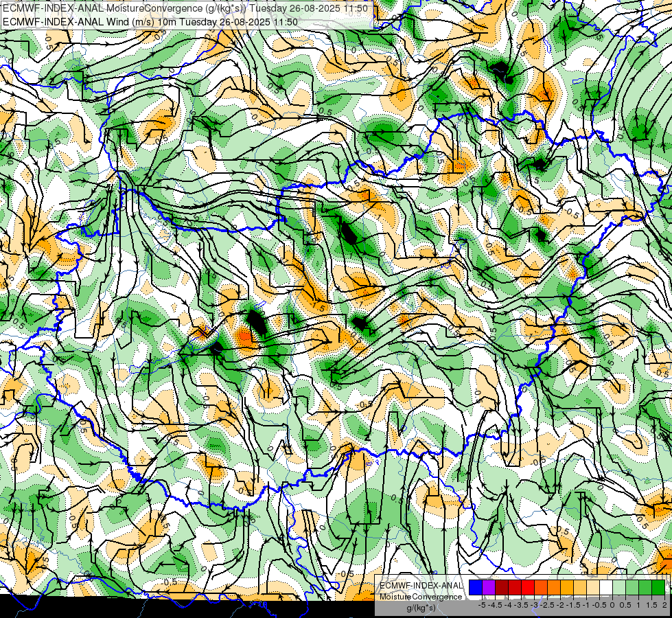Viewport: 672px width, 618px height.
Task: Click the legend text MoistureConvergence
Action: click(421, 597)
